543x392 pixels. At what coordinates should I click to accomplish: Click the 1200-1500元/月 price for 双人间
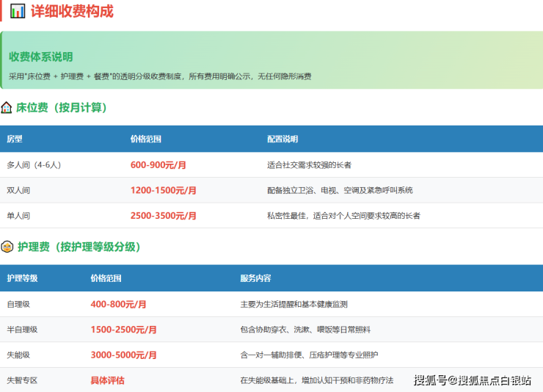point(163,190)
